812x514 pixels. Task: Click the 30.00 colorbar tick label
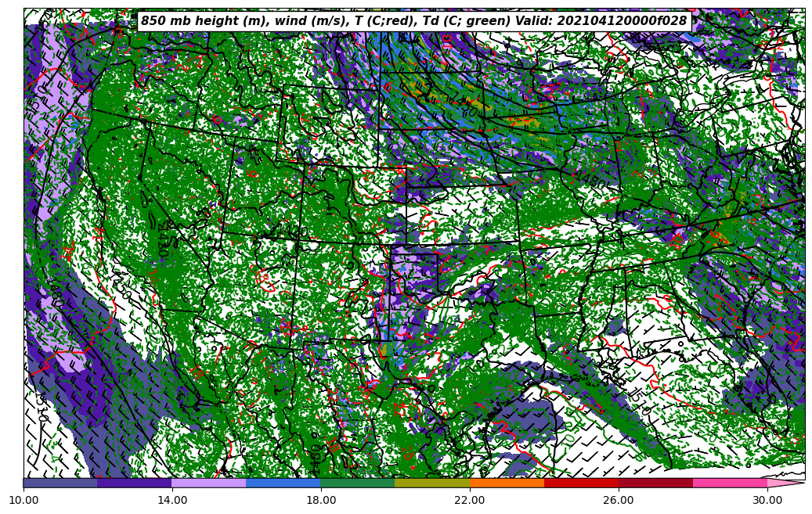coord(767,500)
